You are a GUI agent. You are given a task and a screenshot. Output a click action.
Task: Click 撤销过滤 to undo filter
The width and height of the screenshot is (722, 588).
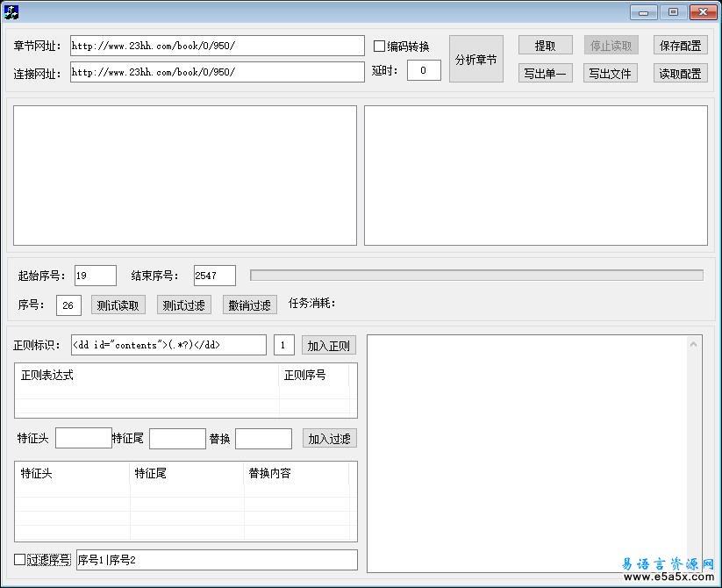point(249,305)
